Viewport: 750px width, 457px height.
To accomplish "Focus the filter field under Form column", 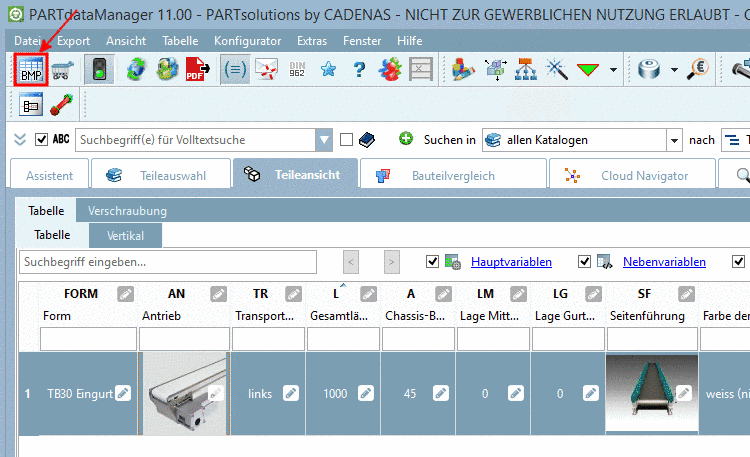I will [88, 339].
